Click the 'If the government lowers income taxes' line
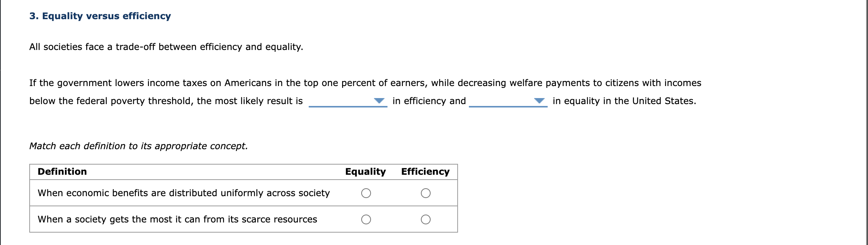The image size is (868, 245). pyautogui.click(x=365, y=83)
